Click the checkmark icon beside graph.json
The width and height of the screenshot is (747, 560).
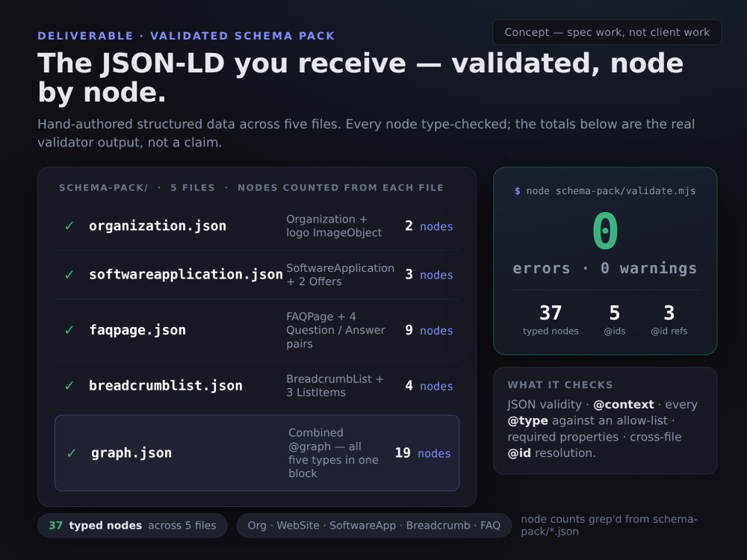coord(72,453)
